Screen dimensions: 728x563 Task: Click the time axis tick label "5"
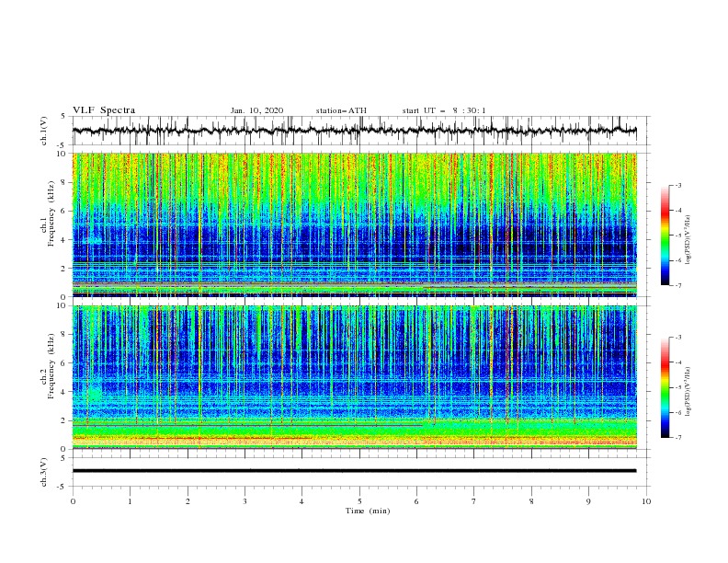(359, 501)
